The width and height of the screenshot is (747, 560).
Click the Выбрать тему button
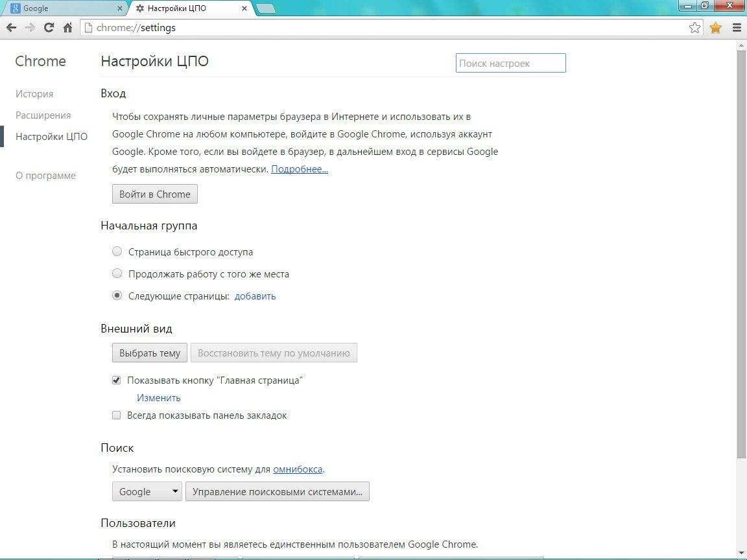click(x=150, y=353)
